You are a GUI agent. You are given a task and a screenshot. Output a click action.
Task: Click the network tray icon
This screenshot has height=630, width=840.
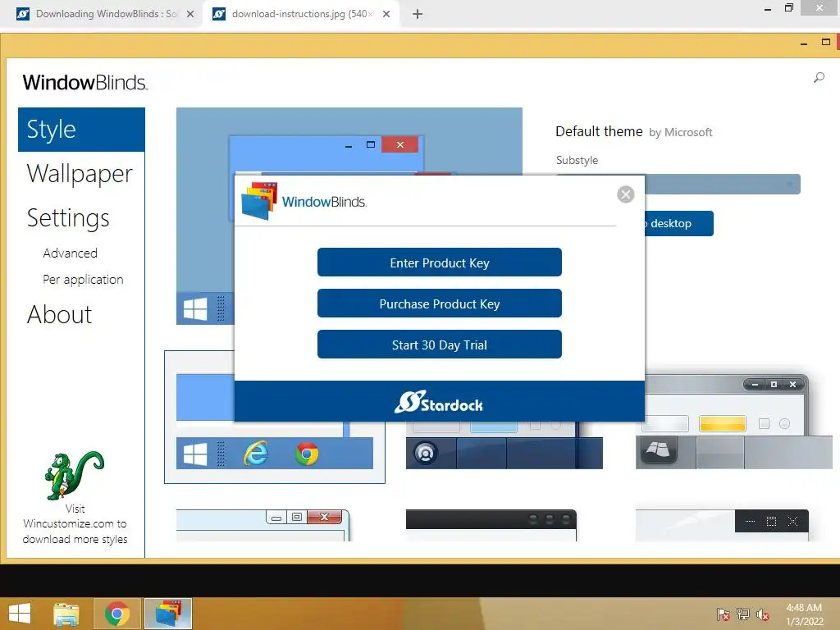(x=743, y=614)
